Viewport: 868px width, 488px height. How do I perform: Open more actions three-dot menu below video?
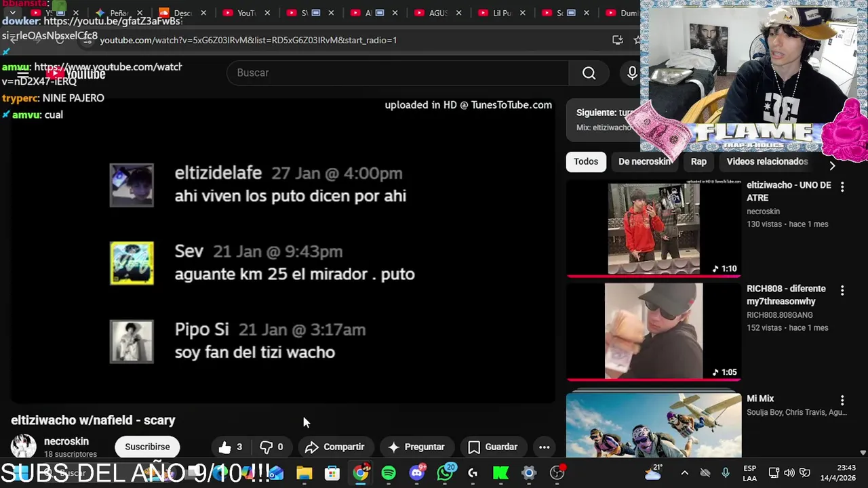point(544,447)
